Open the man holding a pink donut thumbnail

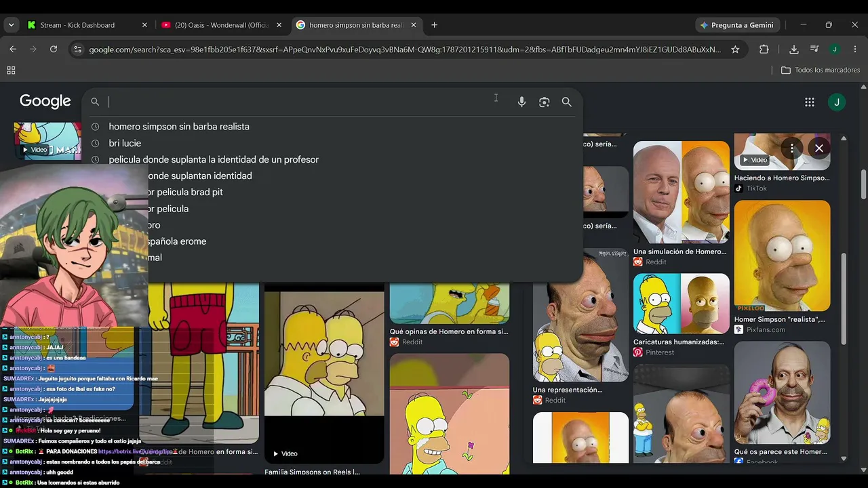click(x=782, y=392)
